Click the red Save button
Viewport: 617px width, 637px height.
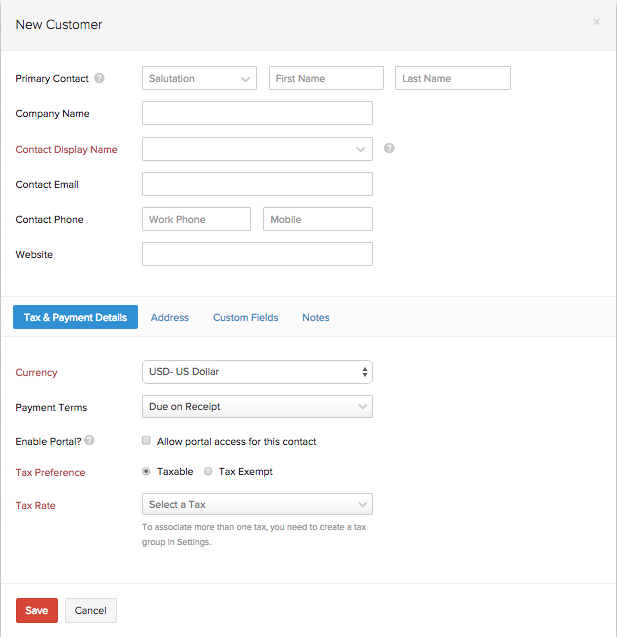click(x=36, y=610)
